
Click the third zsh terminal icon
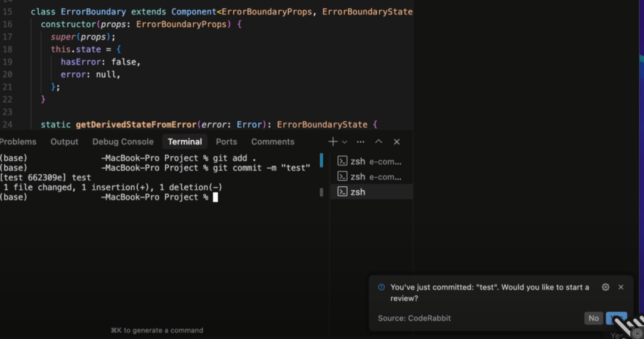point(342,192)
